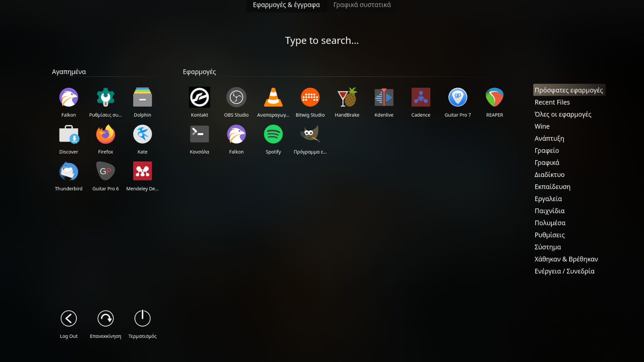Open the Χάθηκαν & Βρέθηκαν category
The width and height of the screenshot is (644, 362).
566,259
